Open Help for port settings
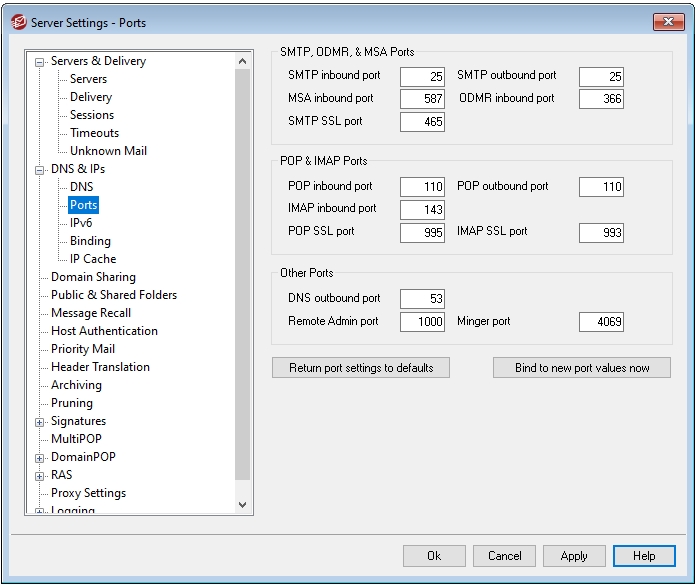 pyautogui.click(x=644, y=556)
